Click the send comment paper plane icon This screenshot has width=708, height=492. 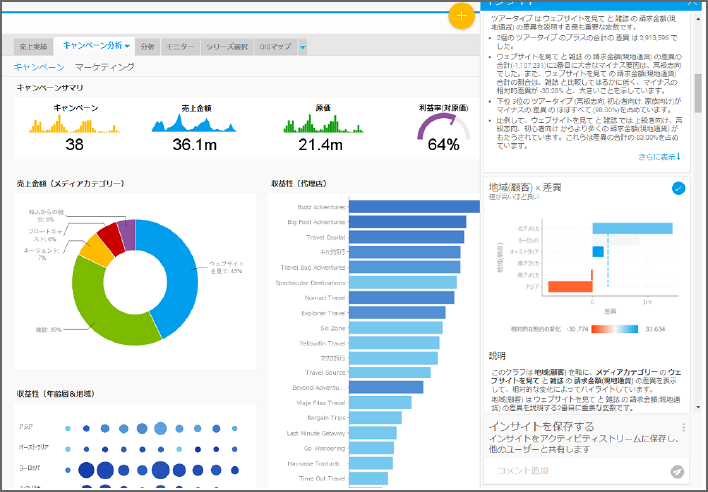pos(677,471)
